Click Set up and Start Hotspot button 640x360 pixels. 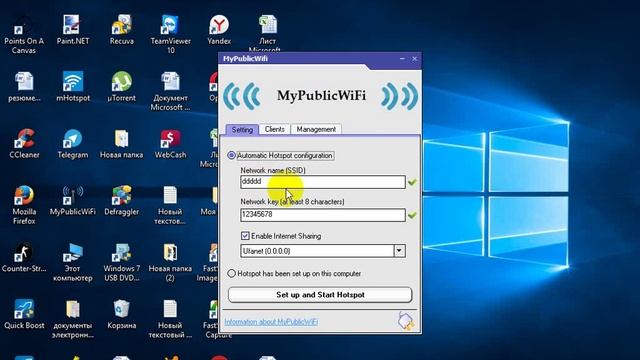(x=320, y=295)
